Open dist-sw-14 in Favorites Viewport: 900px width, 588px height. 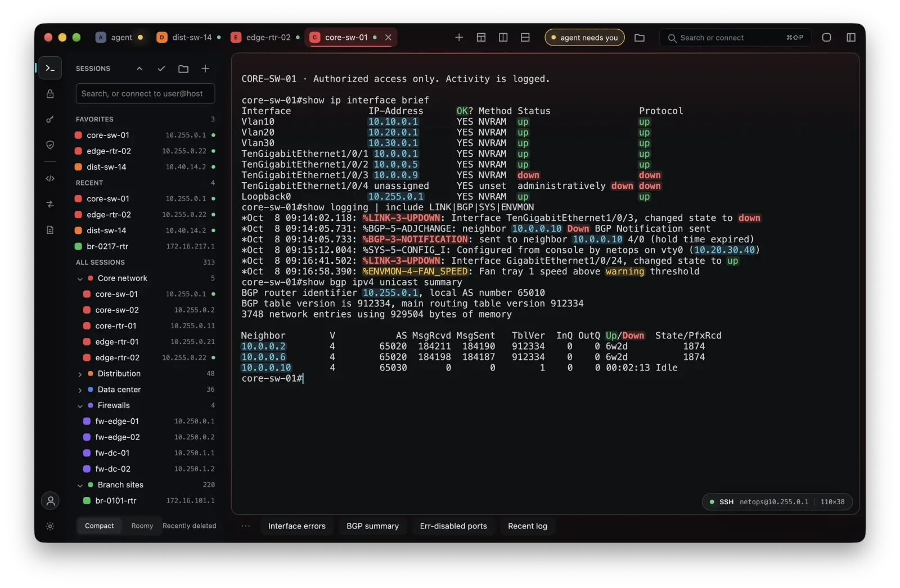145,167
